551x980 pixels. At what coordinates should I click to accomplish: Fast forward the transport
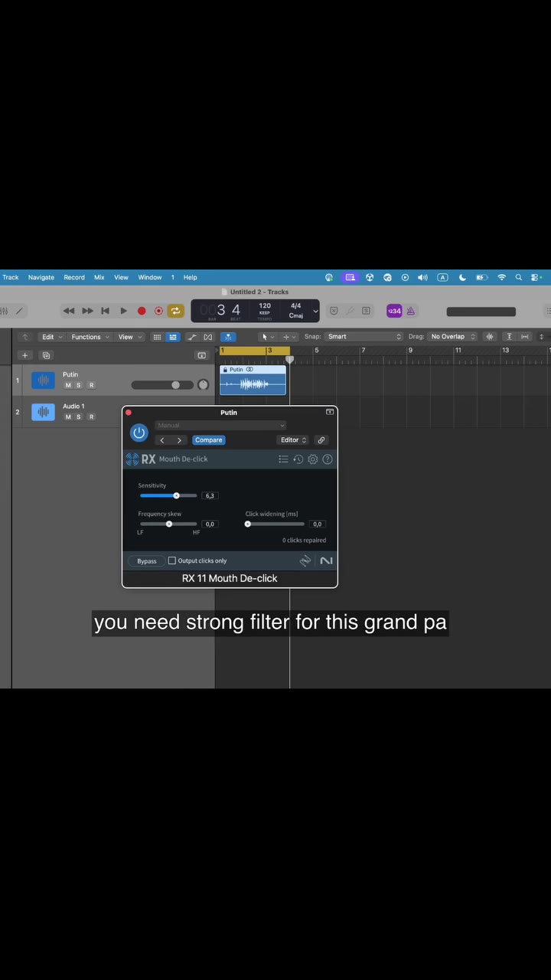click(x=87, y=311)
